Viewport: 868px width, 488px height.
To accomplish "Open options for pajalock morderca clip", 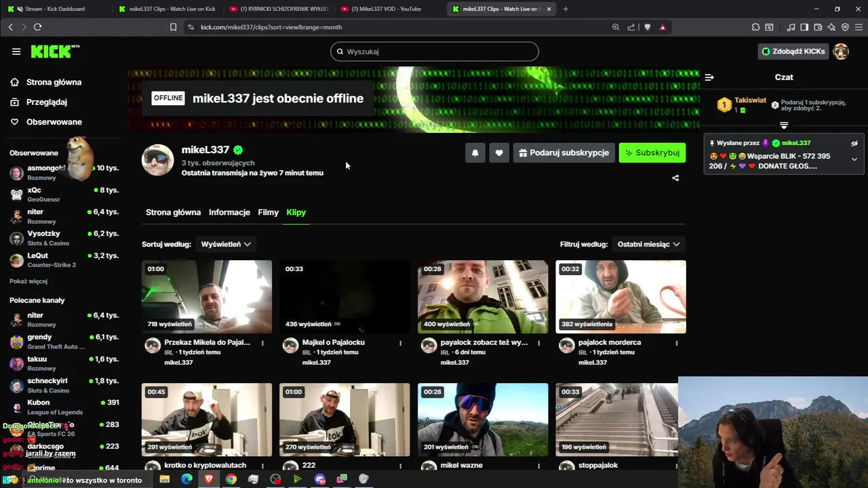I will coord(676,343).
